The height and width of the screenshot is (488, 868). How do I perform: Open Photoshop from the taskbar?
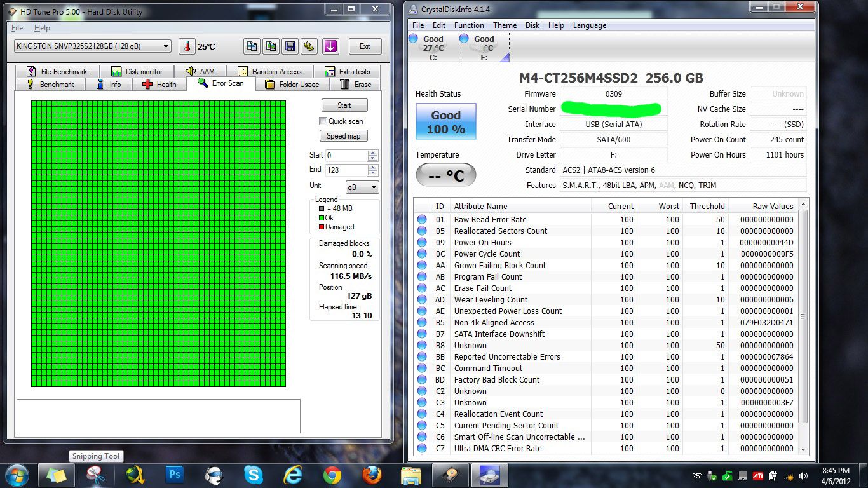(174, 475)
